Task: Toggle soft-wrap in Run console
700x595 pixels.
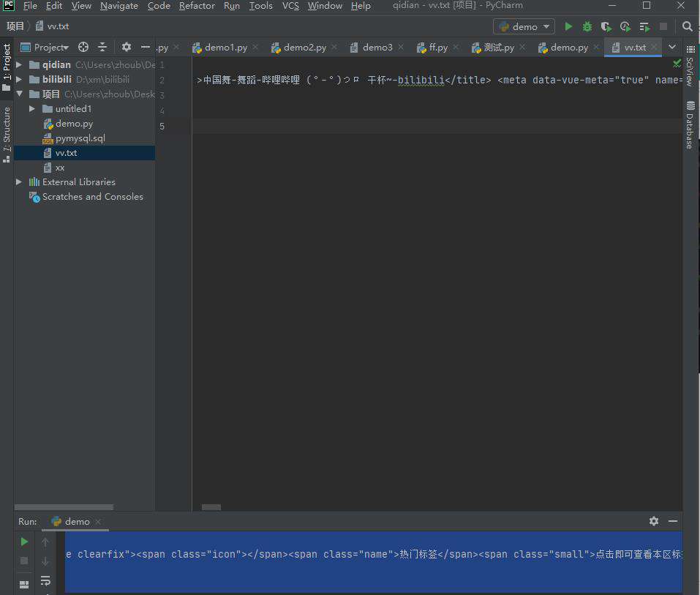Action: tap(45, 580)
